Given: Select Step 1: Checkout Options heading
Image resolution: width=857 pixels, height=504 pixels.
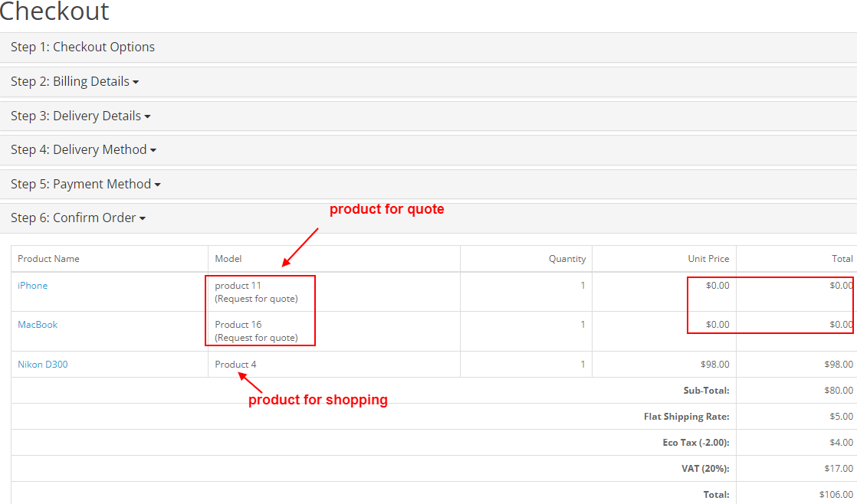Looking at the screenshot, I should pos(83,47).
